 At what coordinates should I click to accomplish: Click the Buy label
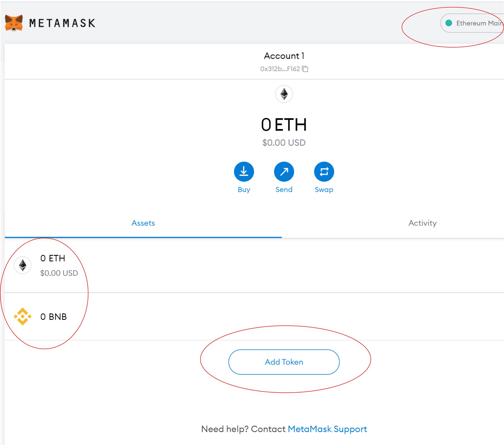point(244,190)
